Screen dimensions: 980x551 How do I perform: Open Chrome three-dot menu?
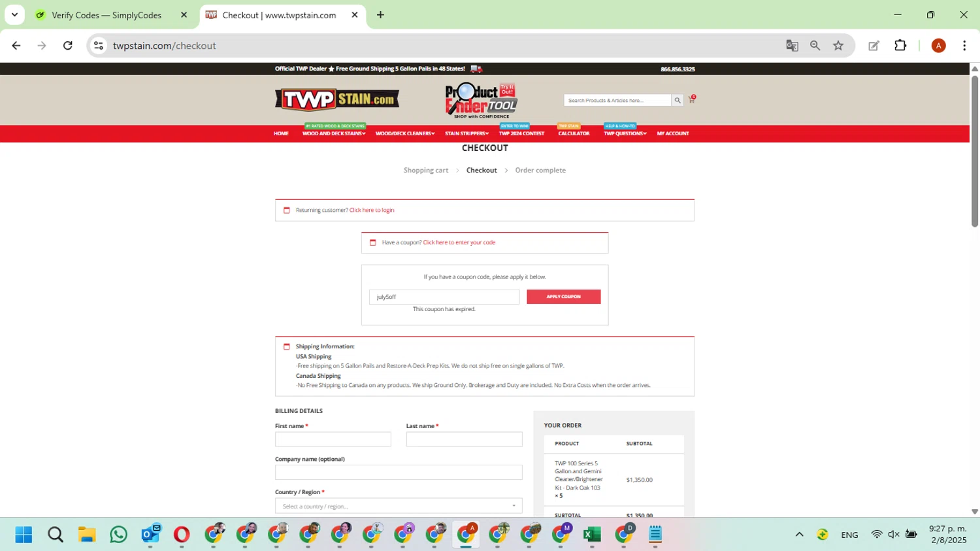pos(964,46)
